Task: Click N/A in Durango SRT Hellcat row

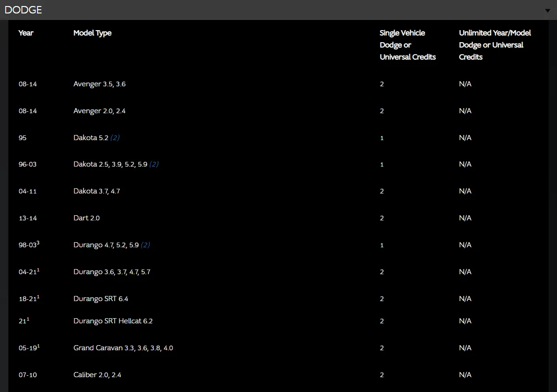Action: click(465, 321)
